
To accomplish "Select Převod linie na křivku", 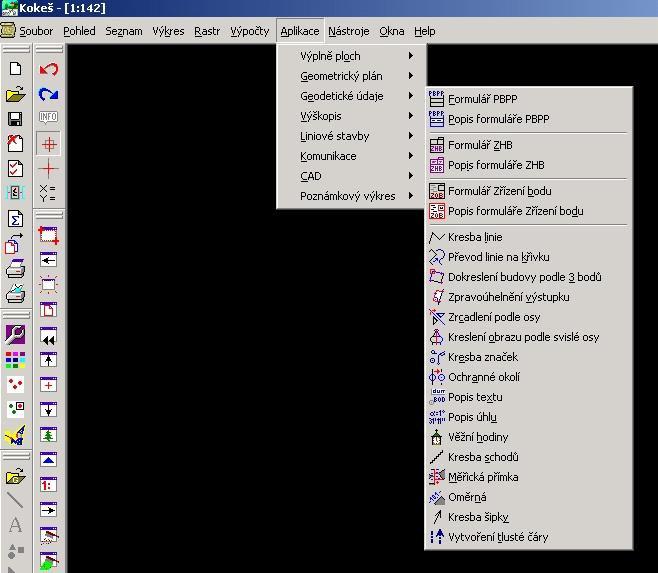I will click(x=528, y=257).
